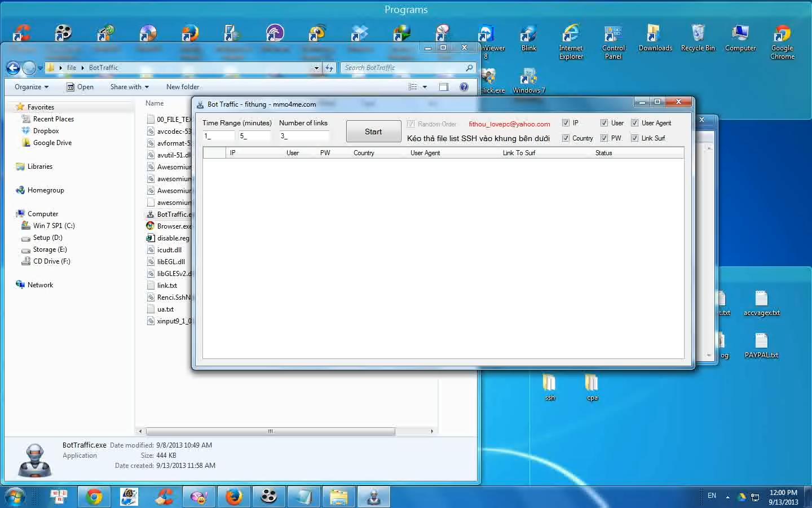812x508 pixels.
Task: Click the Name column header in Explorer
Action: (x=155, y=103)
